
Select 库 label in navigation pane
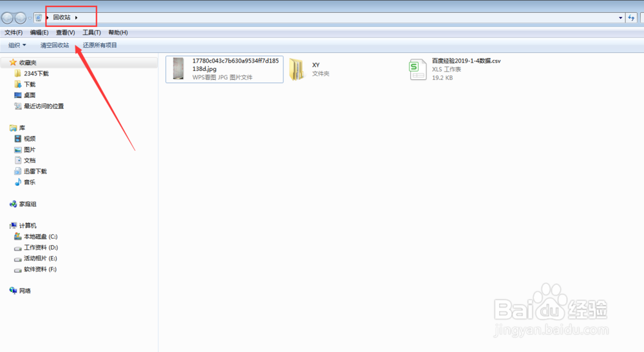tap(22, 128)
